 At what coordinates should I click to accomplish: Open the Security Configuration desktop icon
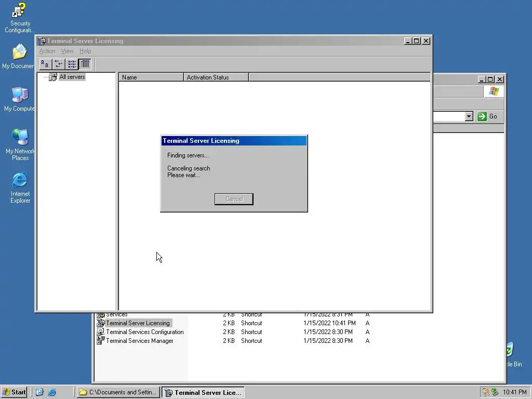point(19,18)
